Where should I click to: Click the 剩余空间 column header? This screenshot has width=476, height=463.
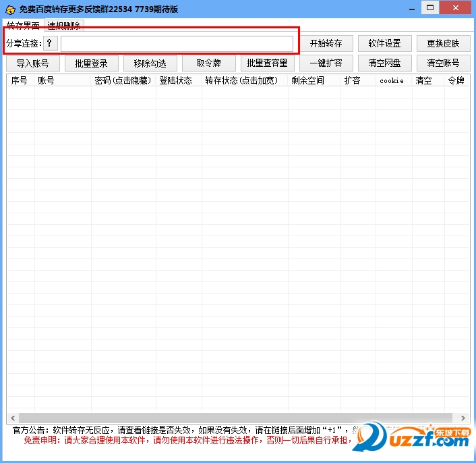pyautogui.click(x=314, y=80)
